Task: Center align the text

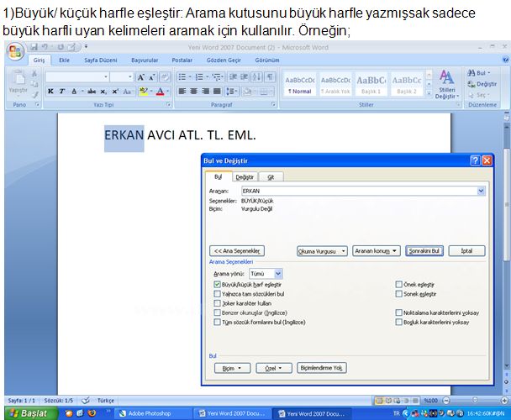Action: [x=193, y=91]
